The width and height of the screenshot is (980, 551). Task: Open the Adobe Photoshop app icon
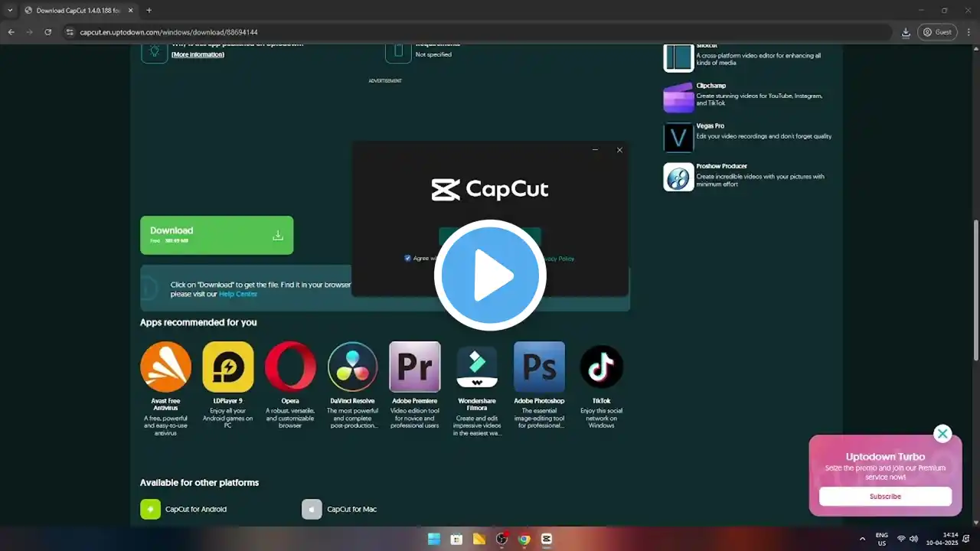(x=539, y=367)
